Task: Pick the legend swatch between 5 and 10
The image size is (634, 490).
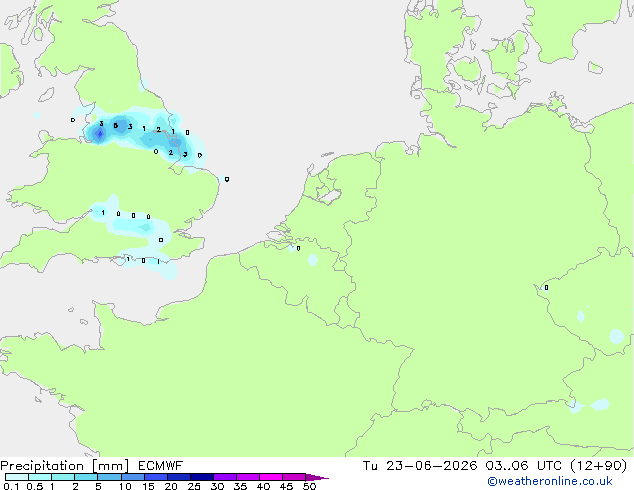Action: (109, 477)
